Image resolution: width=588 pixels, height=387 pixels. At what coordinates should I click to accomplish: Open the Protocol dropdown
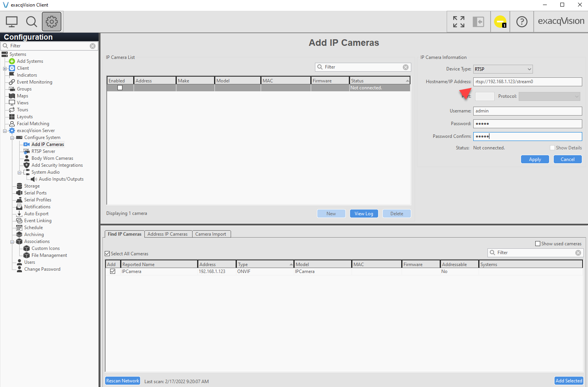(549, 96)
